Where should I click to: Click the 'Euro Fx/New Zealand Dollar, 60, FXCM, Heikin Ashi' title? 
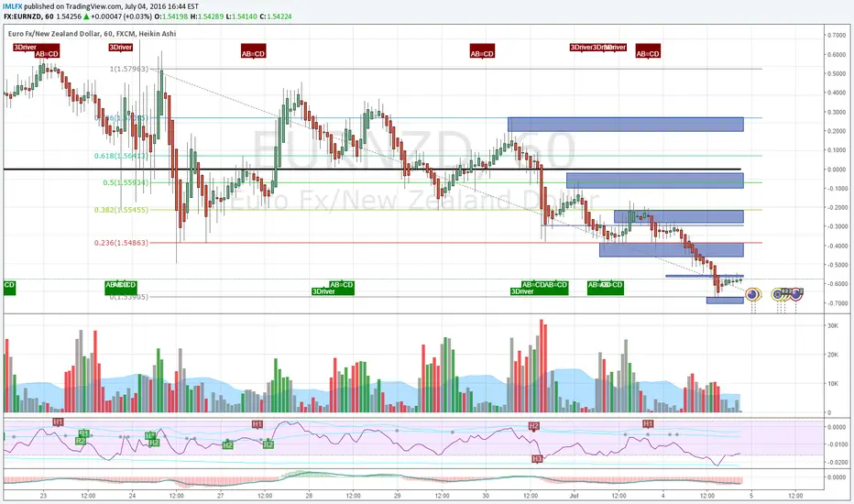pos(92,34)
